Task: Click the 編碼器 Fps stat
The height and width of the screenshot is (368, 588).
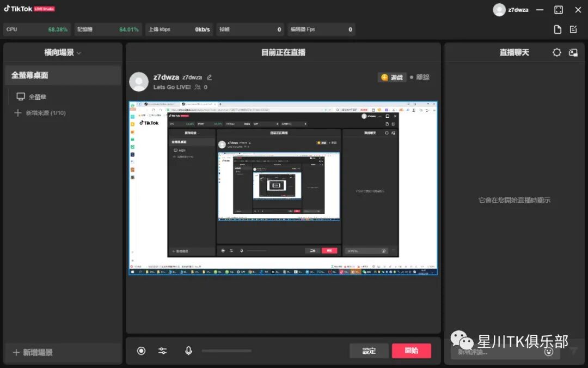Action: [x=321, y=29]
